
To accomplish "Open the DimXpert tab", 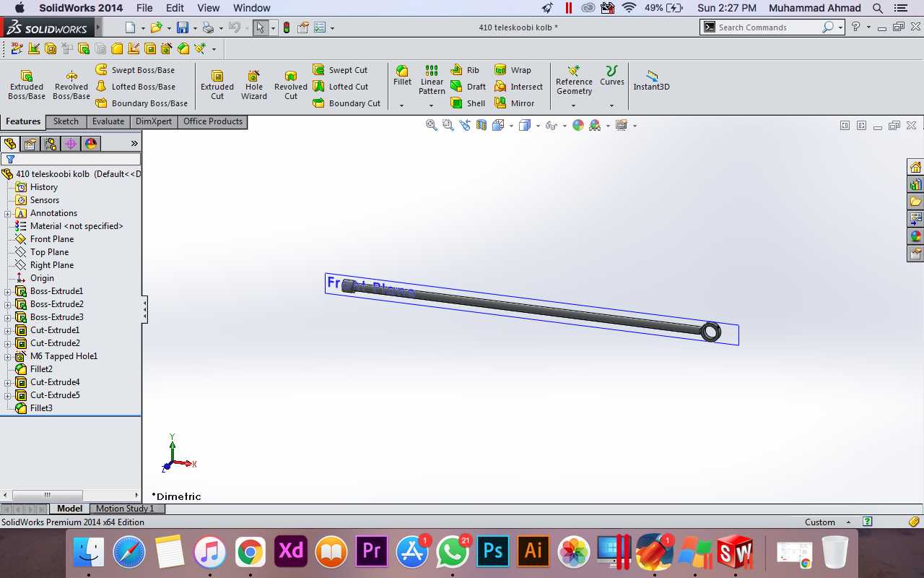I will (154, 121).
